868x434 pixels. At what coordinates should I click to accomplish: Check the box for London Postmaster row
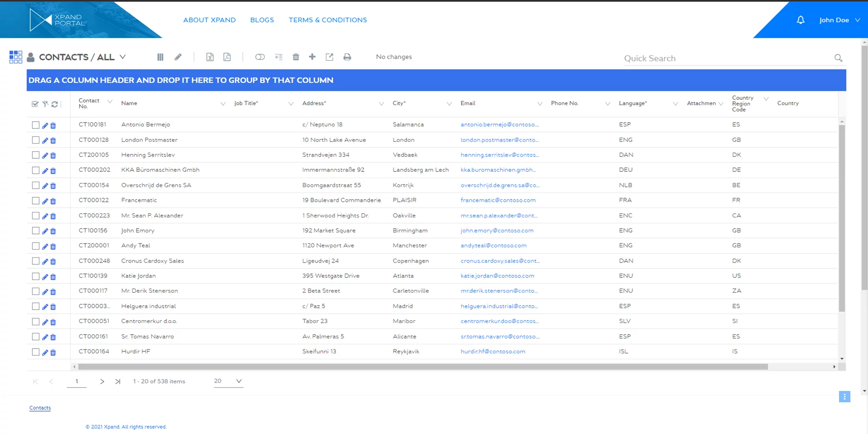click(x=36, y=140)
